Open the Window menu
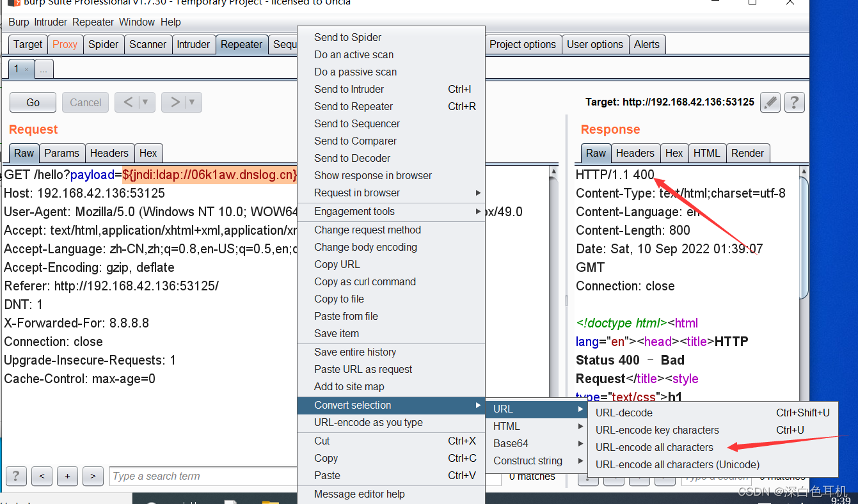 [x=137, y=22]
